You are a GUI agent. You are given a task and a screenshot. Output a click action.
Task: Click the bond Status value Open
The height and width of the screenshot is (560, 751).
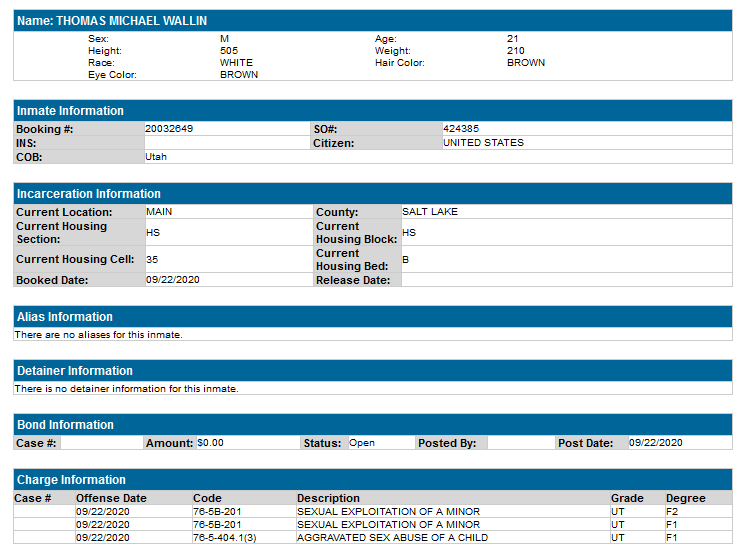(x=362, y=443)
